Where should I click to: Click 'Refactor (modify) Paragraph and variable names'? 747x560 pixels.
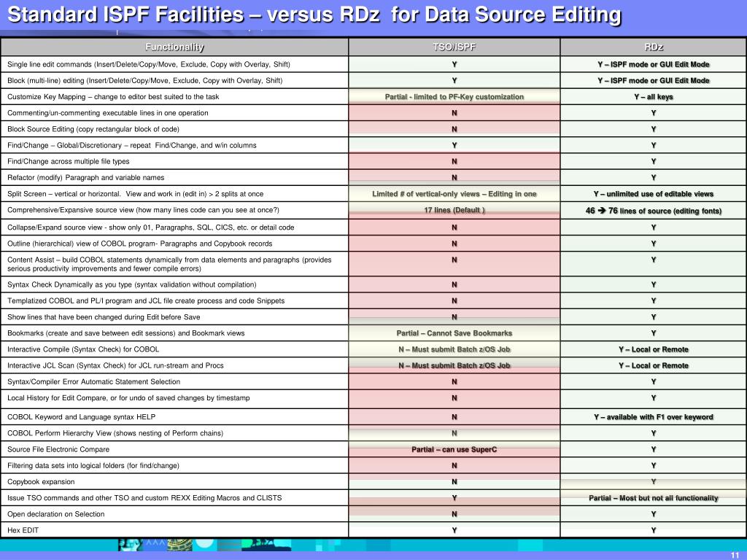[x=86, y=178]
